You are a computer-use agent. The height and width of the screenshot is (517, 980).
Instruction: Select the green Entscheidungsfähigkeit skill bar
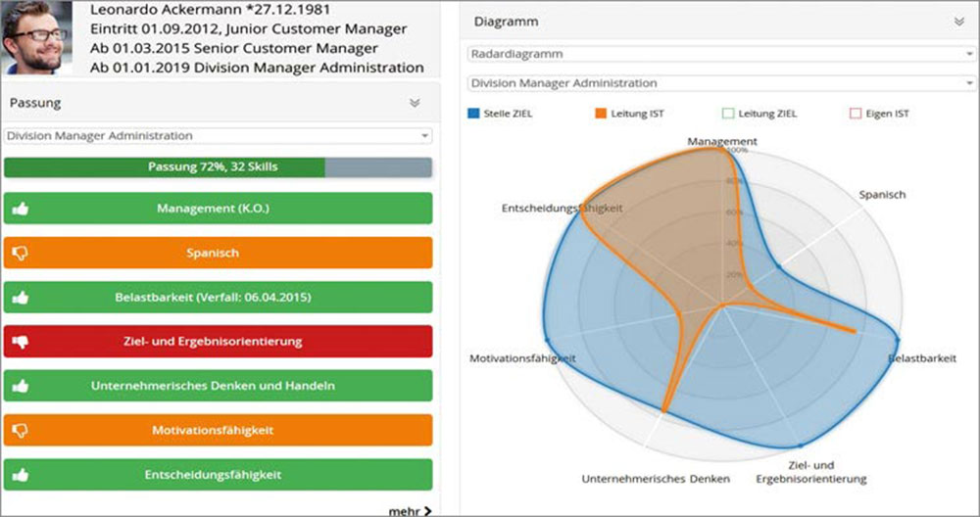click(218, 474)
